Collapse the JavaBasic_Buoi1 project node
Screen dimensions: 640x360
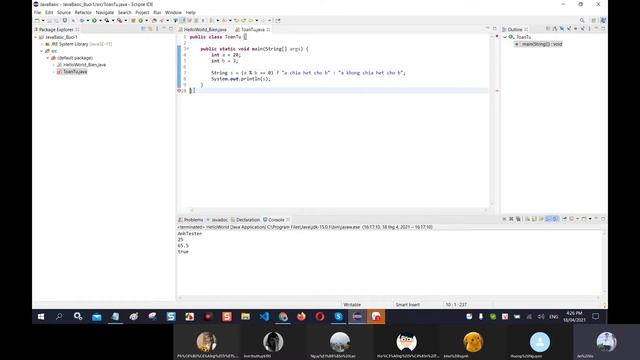coord(36,37)
